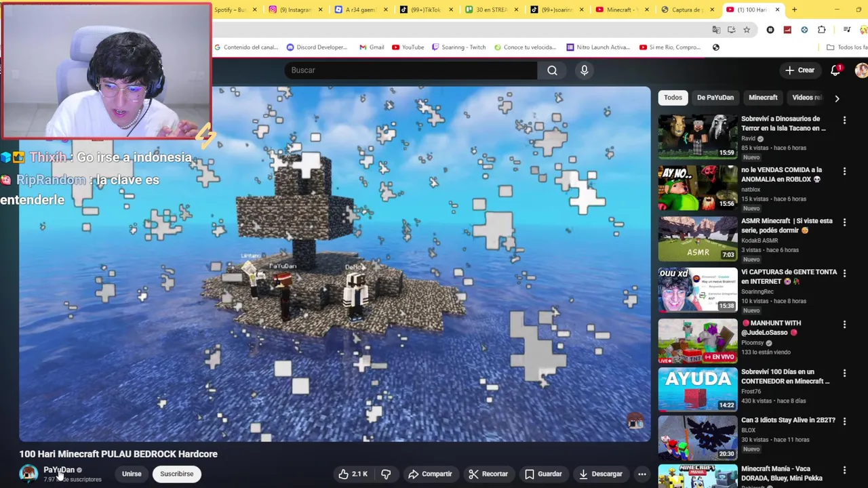Screen dimensions: 868x488
Task: Open the AY NO ROBLOX video thumbnail
Action: click(698, 187)
